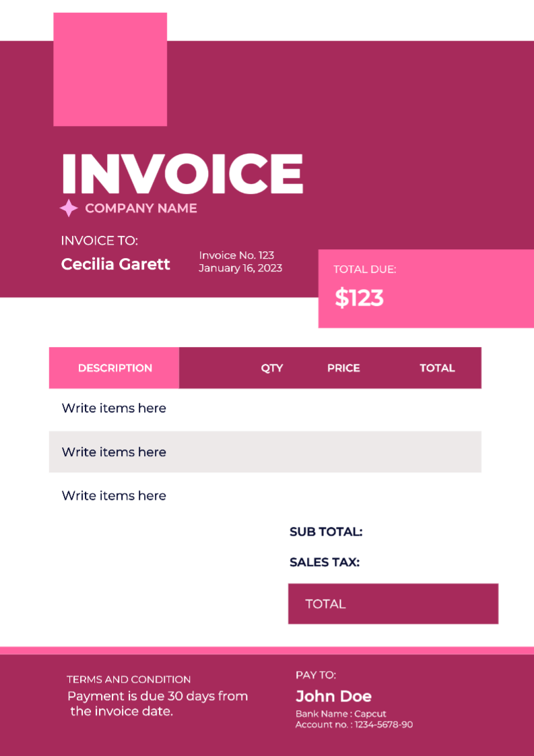
Task: Click the customer name Cecilia Garett
Action: 115,264
